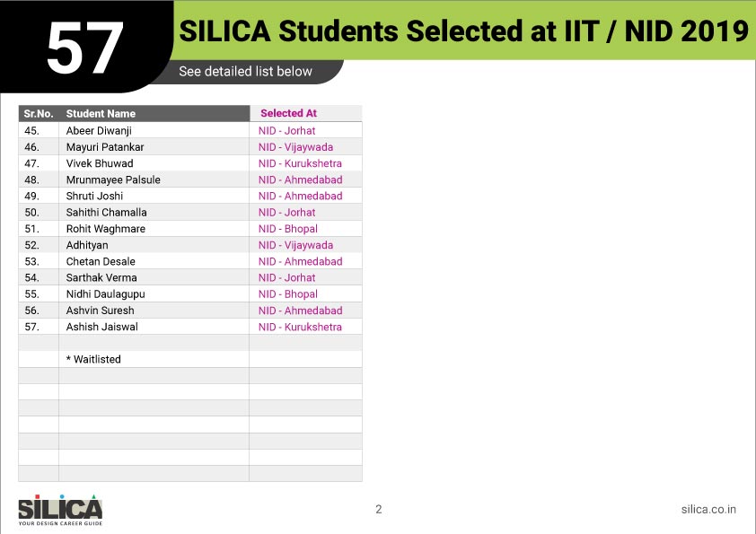Click the 'See detailed list below' label

coord(245,72)
